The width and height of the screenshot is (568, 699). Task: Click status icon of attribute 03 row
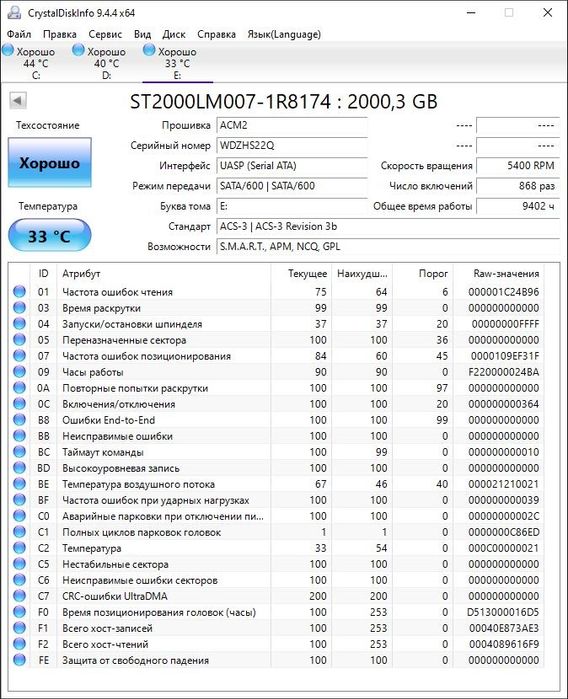[x=19, y=308]
